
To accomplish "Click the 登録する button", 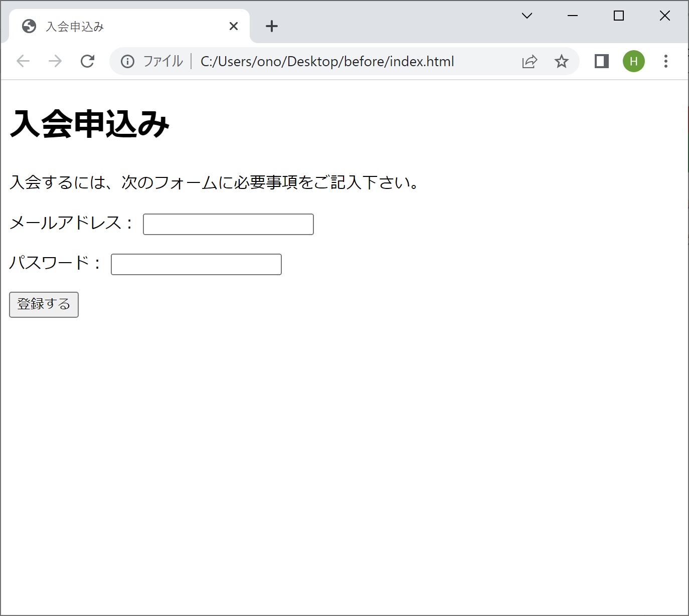I will [44, 305].
